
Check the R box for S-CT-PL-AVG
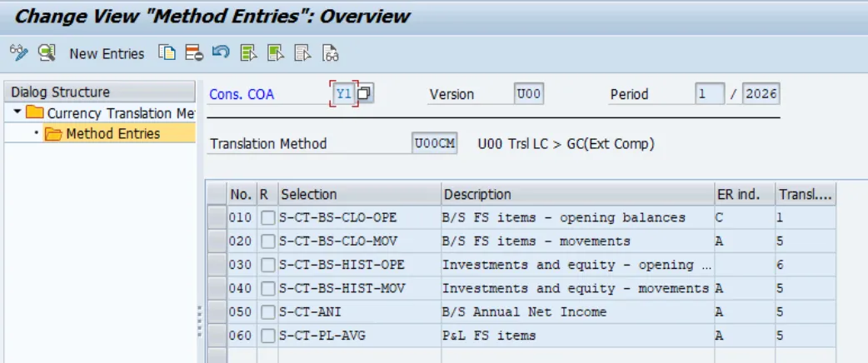pos(267,336)
